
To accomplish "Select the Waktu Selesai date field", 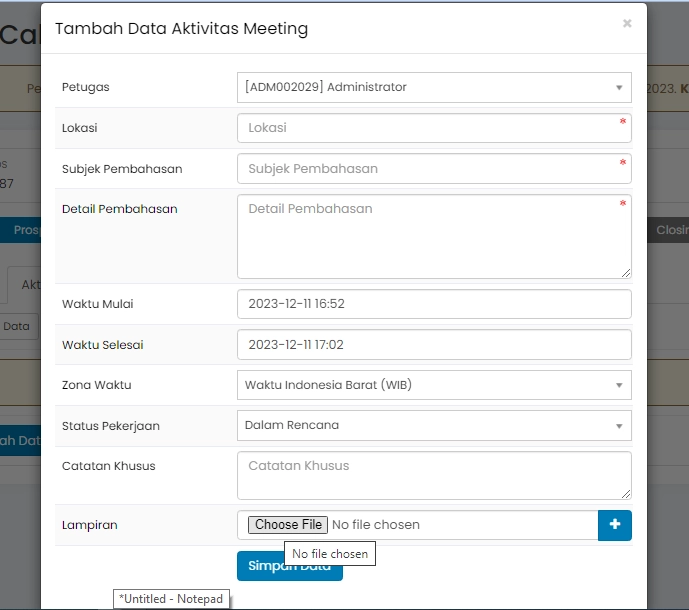I will [x=434, y=345].
